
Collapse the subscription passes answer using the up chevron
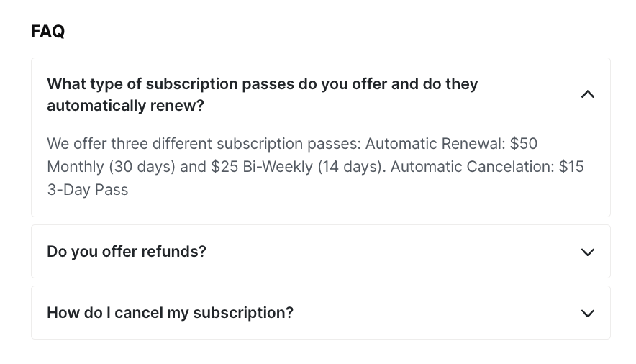587,94
